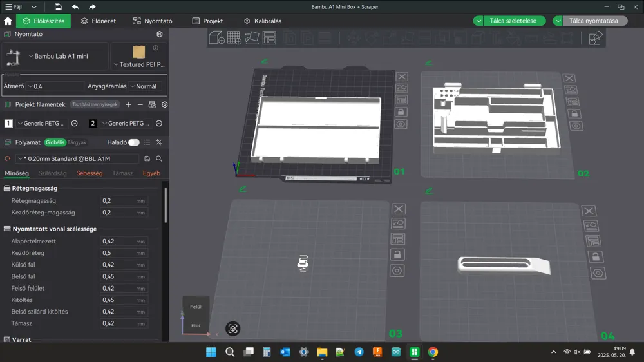
Task: Open the Egyéb settings tab
Action: pyautogui.click(x=151, y=173)
